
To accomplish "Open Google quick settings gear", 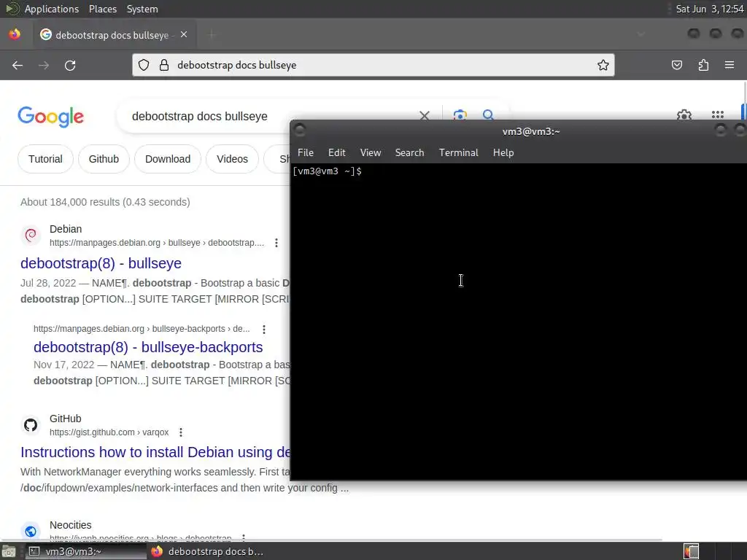I will [684, 114].
